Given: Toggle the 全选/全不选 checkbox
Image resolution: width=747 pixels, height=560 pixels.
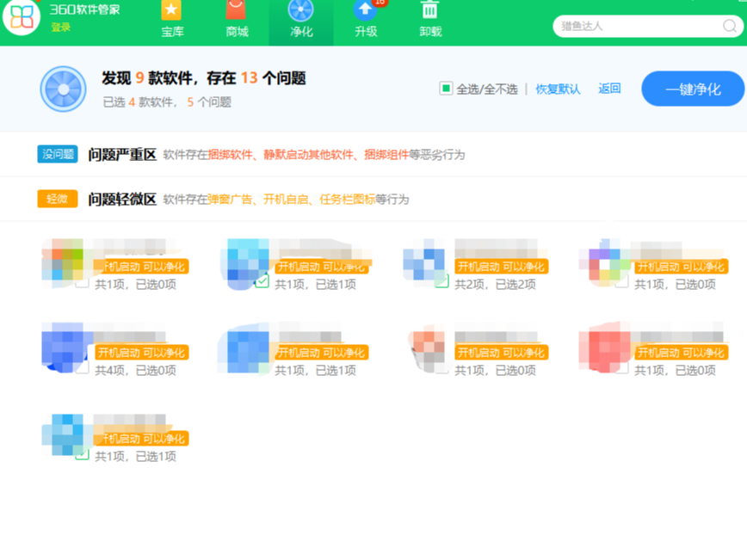Looking at the screenshot, I should pos(446,89).
